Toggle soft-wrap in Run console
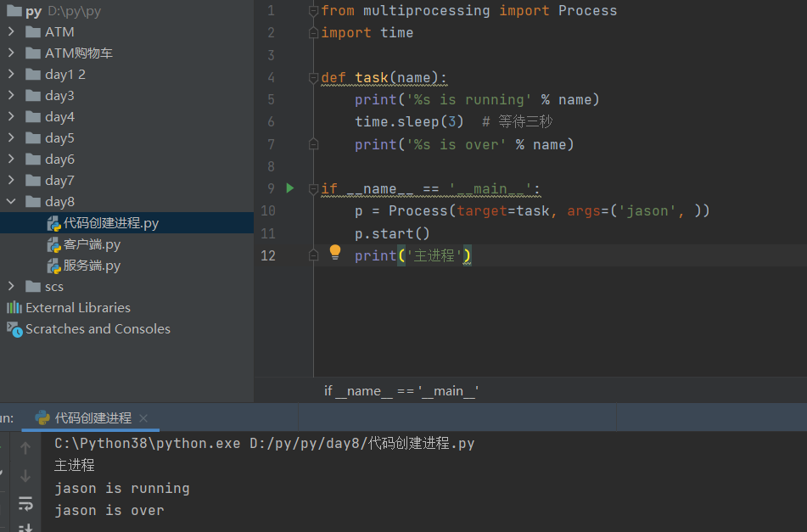The height and width of the screenshot is (532, 807). coord(25,503)
